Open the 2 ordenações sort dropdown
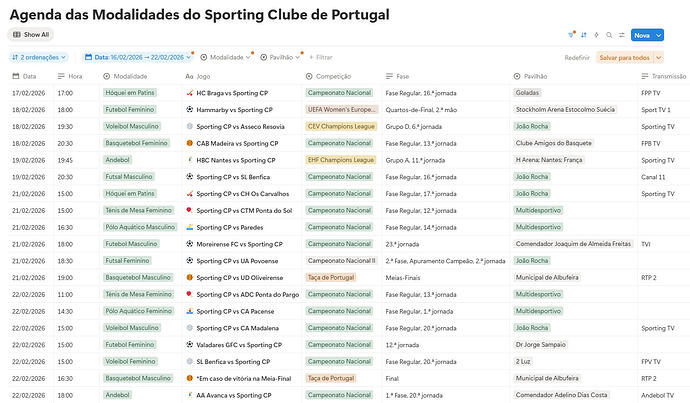 click(x=39, y=57)
